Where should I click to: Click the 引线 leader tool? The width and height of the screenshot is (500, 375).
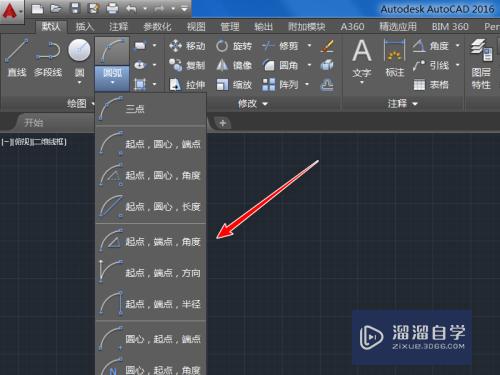pyautogui.click(x=430, y=65)
